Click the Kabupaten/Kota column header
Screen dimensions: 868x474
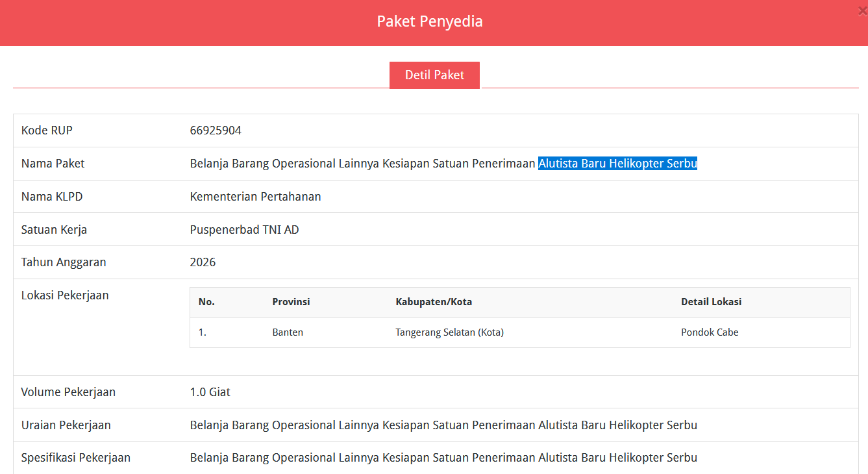[x=434, y=302]
